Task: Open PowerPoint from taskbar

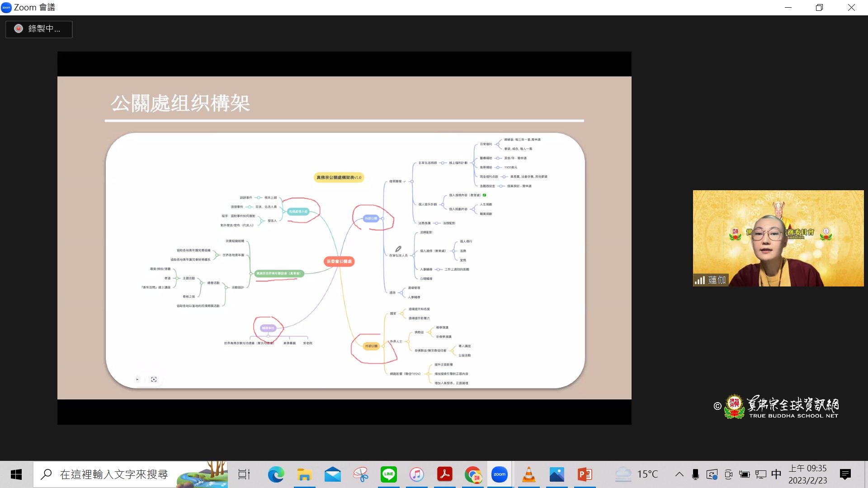Action: coord(585,474)
